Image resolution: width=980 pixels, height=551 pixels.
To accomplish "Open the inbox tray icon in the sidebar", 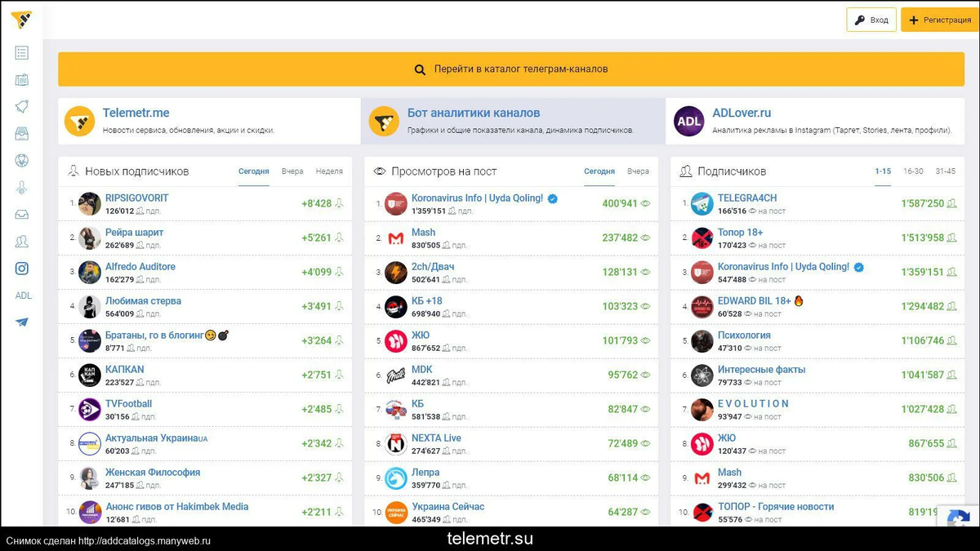I will (22, 215).
